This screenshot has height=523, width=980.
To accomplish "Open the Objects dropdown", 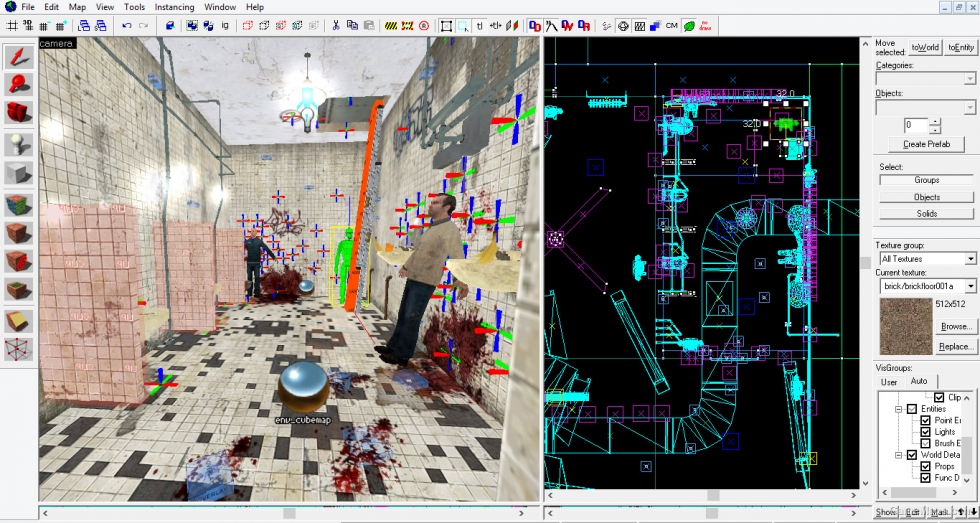I will (969, 106).
